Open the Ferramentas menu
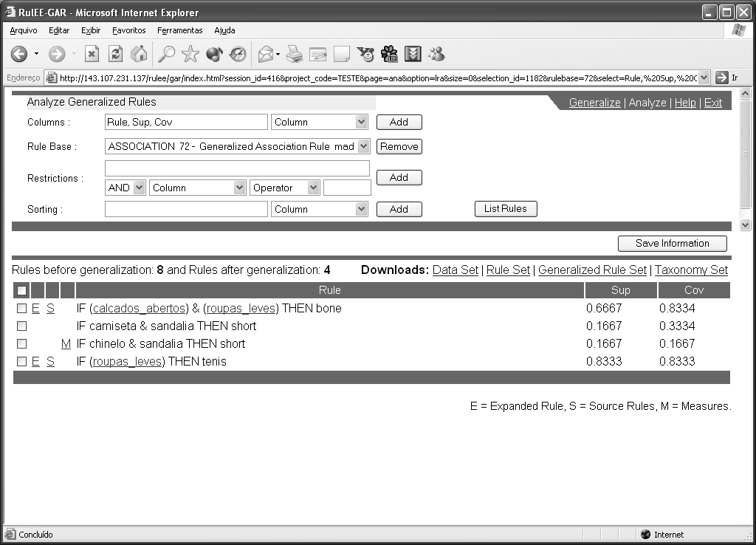Viewport: 756px width, 545px height. pos(179,30)
